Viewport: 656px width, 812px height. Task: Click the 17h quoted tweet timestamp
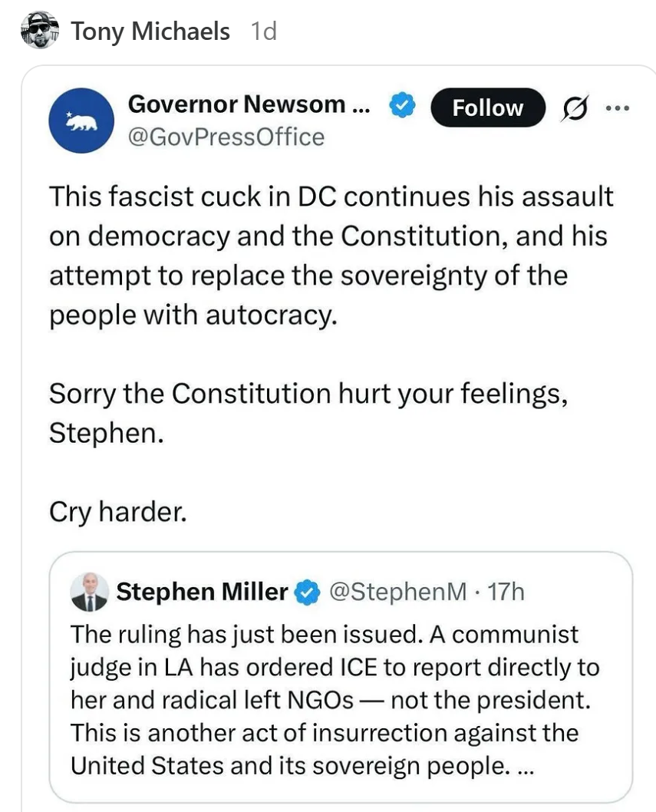pos(506,592)
